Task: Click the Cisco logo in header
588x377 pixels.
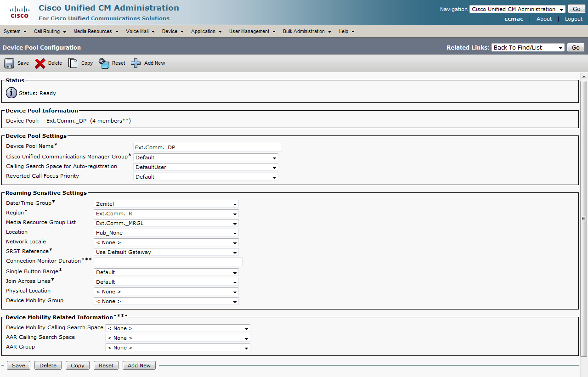Action: pyautogui.click(x=20, y=12)
